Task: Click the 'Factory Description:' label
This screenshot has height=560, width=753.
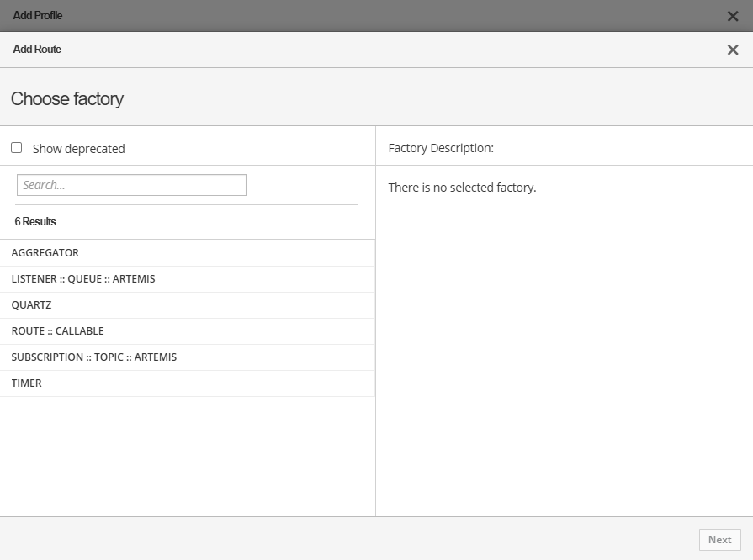Action: [441, 148]
